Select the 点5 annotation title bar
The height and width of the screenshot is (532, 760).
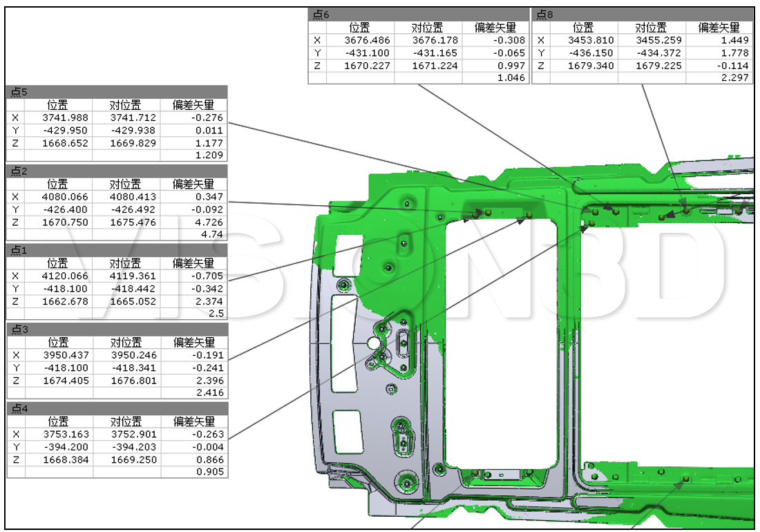tap(117, 92)
